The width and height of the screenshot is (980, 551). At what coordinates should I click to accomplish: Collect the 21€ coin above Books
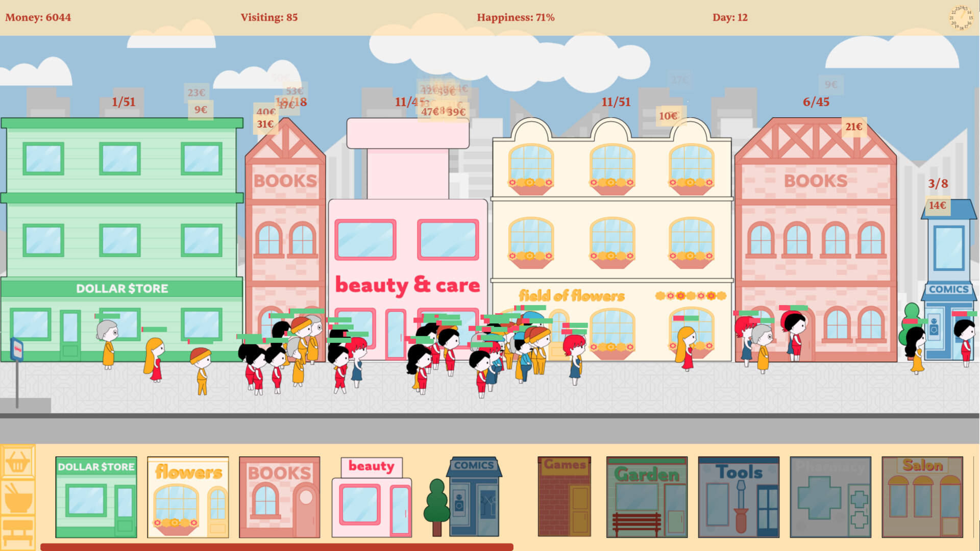[853, 127]
